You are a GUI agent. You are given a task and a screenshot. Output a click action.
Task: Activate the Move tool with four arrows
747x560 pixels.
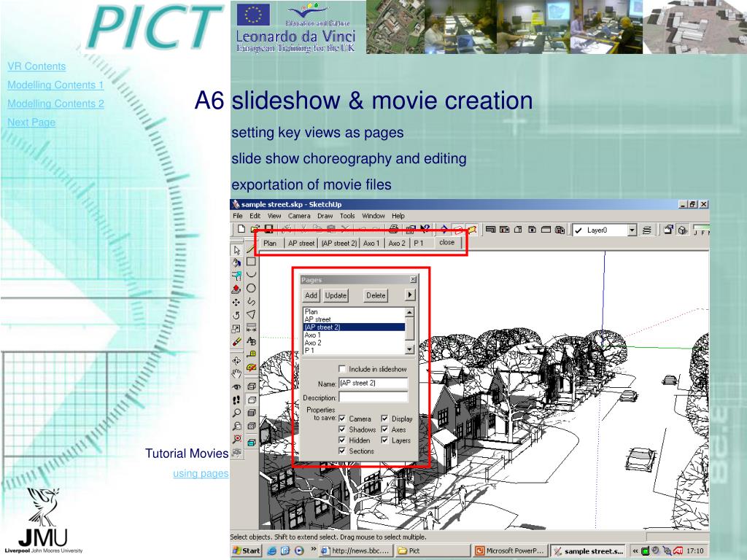point(237,302)
